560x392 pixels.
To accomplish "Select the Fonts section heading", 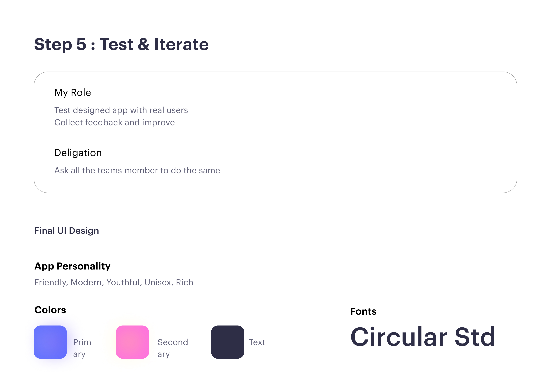I will pyautogui.click(x=363, y=311).
